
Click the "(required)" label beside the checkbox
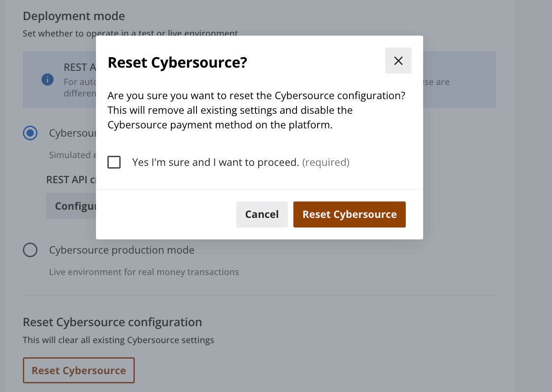[326, 162]
